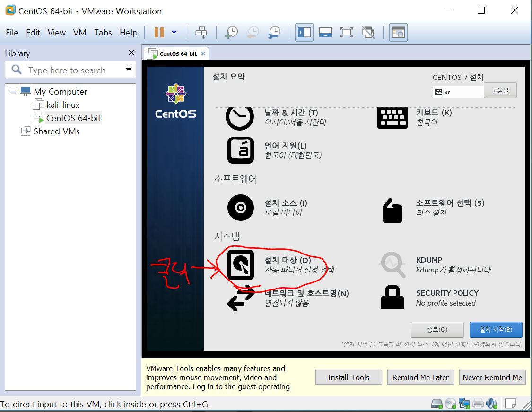This screenshot has height=412, width=532.
Task: Open the File menu
Action: click(12, 33)
